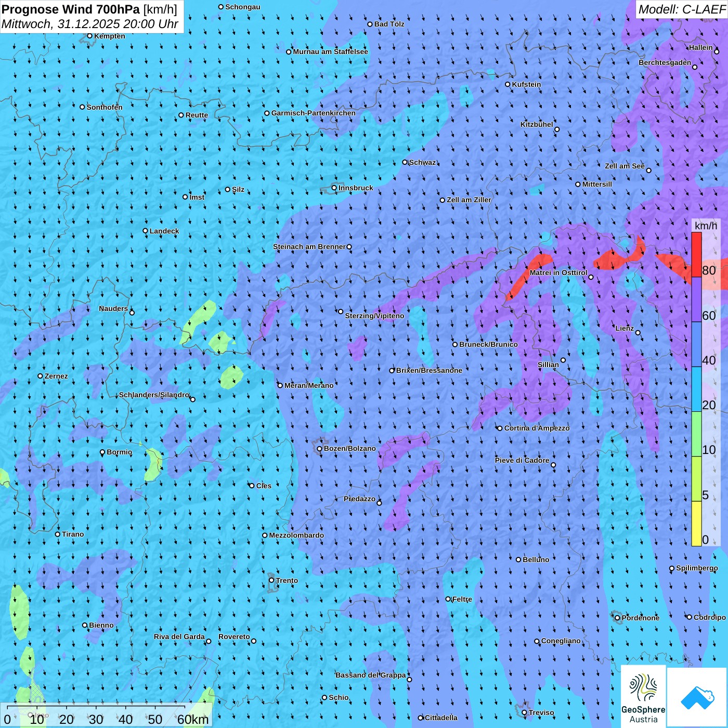This screenshot has width=728, height=728.
Task: Click the 'Berchtesgaden' label
Action: pos(665,62)
